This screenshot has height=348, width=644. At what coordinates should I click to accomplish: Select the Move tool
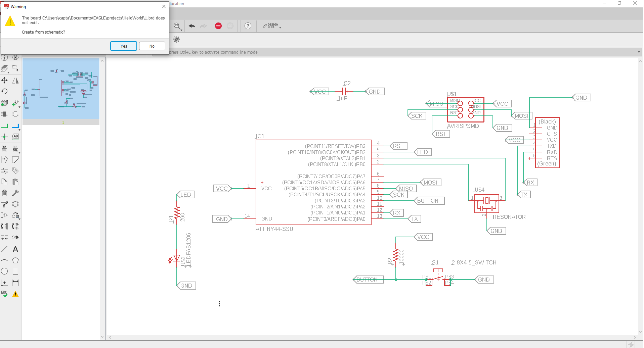(4, 80)
